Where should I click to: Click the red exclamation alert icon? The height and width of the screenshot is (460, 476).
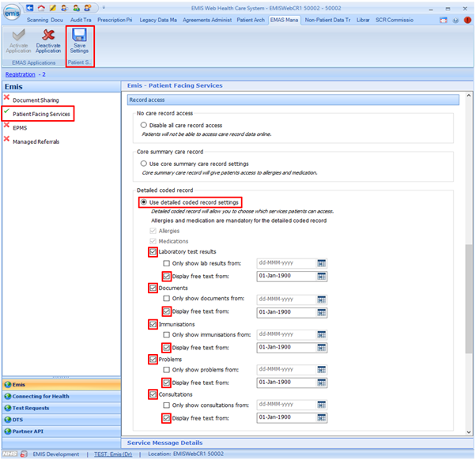click(x=467, y=20)
